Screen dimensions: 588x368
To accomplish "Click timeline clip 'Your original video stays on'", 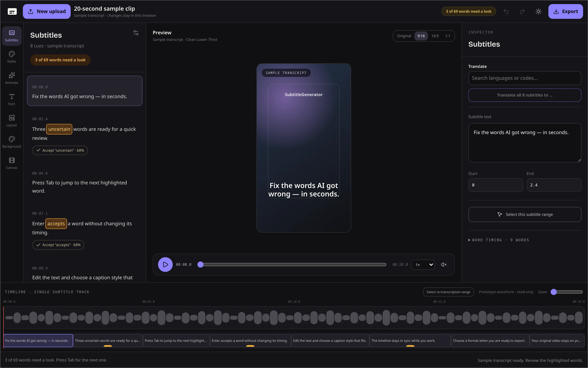I will pyautogui.click(x=557, y=341).
